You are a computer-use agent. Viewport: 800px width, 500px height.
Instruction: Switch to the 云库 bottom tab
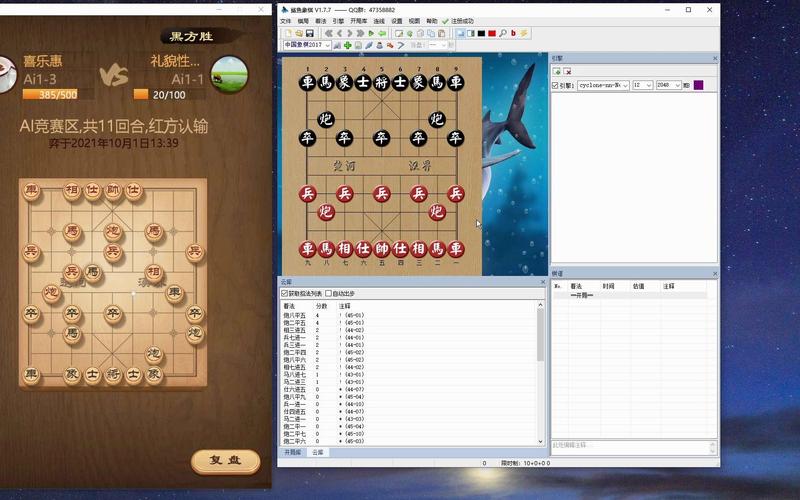click(x=318, y=452)
